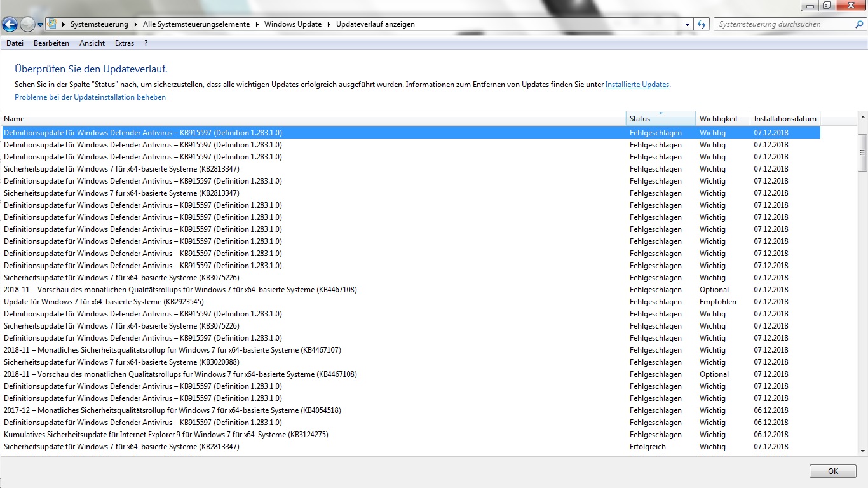Viewport: 868px width, 488px height.
Task: Click the Erfolgreich status for KB2813347
Action: [x=648, y=447]
